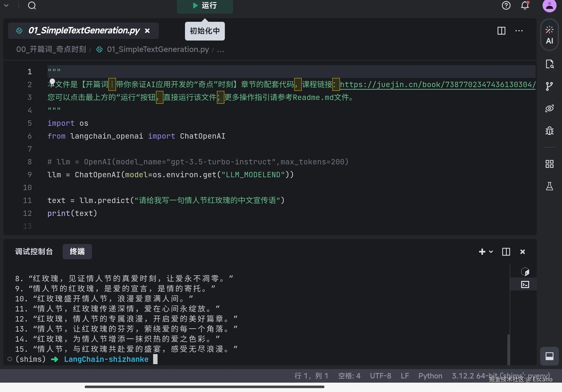562x392 pixels.
Task: Switch to 调试控制台 tab
Action: (x=34, y=252)
